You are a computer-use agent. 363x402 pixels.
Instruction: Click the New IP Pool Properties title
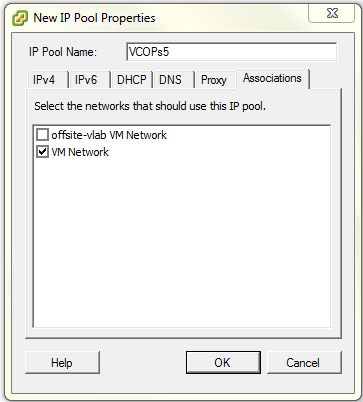(x=94, y=18)
